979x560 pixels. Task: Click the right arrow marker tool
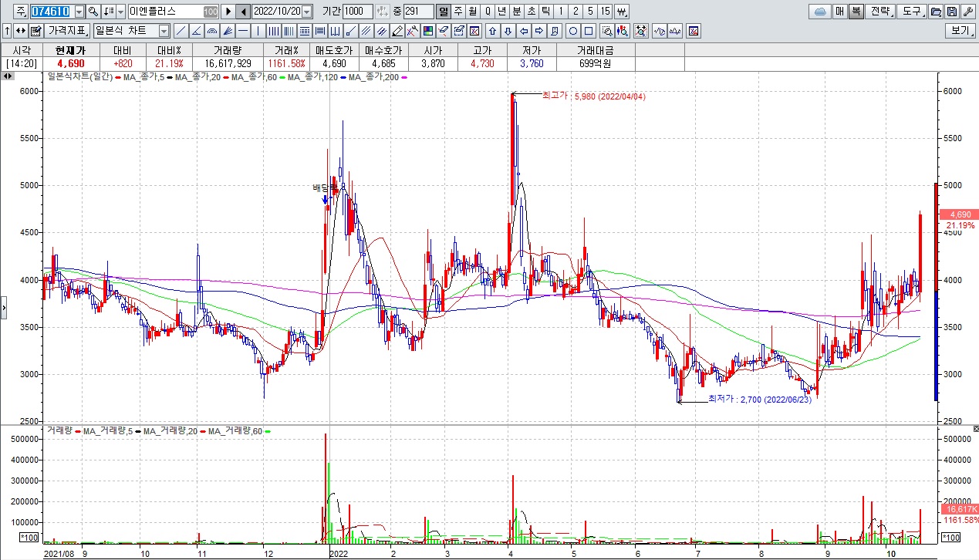point(538,31)
